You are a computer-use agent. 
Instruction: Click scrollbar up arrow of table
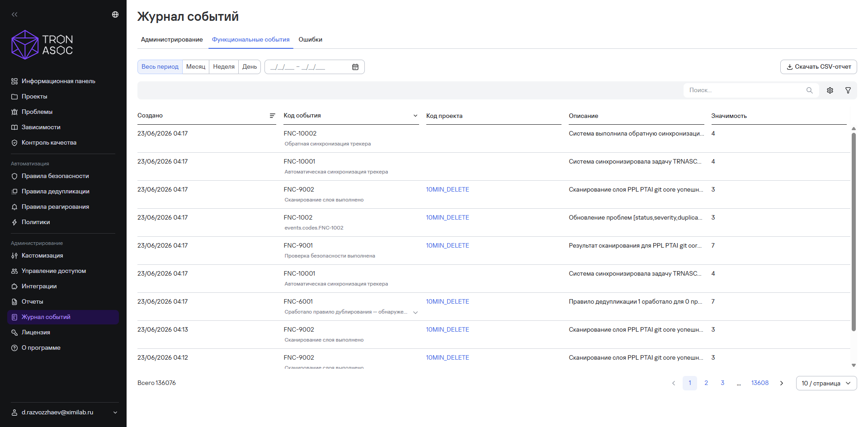[854, 129]
